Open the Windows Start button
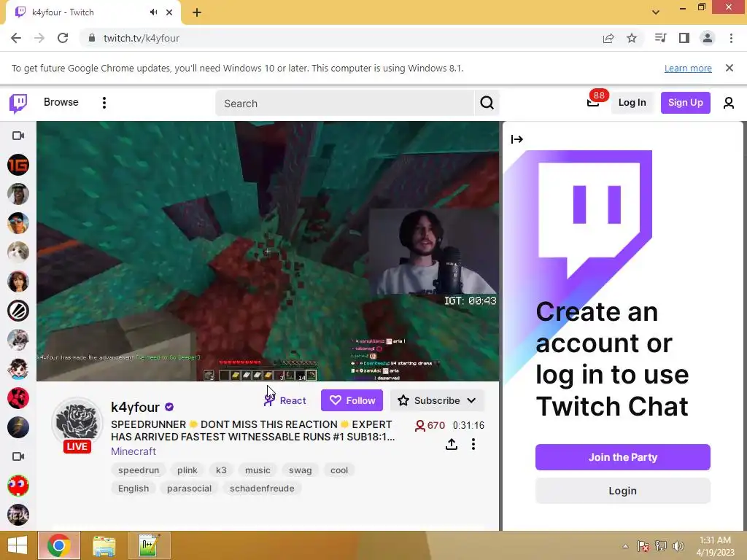 [x=18, y=545]
